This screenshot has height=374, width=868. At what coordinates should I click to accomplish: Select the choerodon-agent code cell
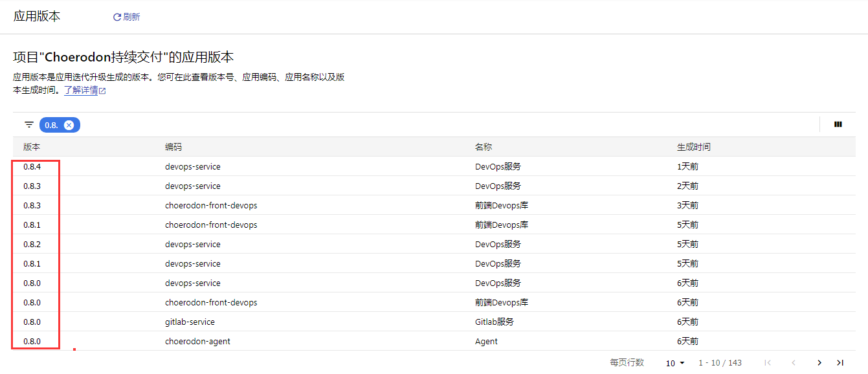(x=197, y=341)
